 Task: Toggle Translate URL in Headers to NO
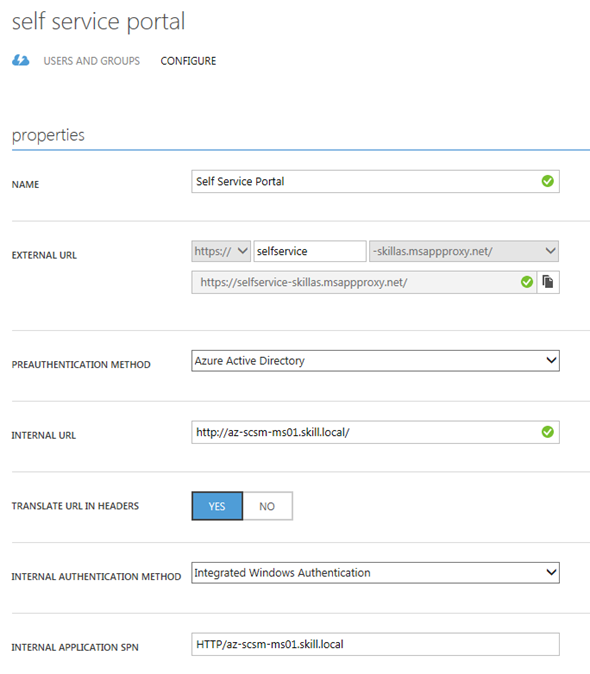point(267,506)
